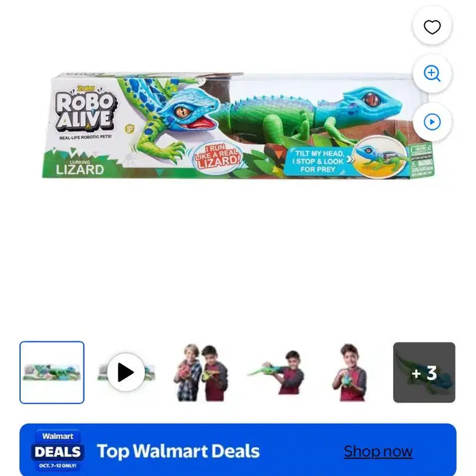Expand the +3 more images tile
The width and height of the screenshot is (476, 476).
424,372
